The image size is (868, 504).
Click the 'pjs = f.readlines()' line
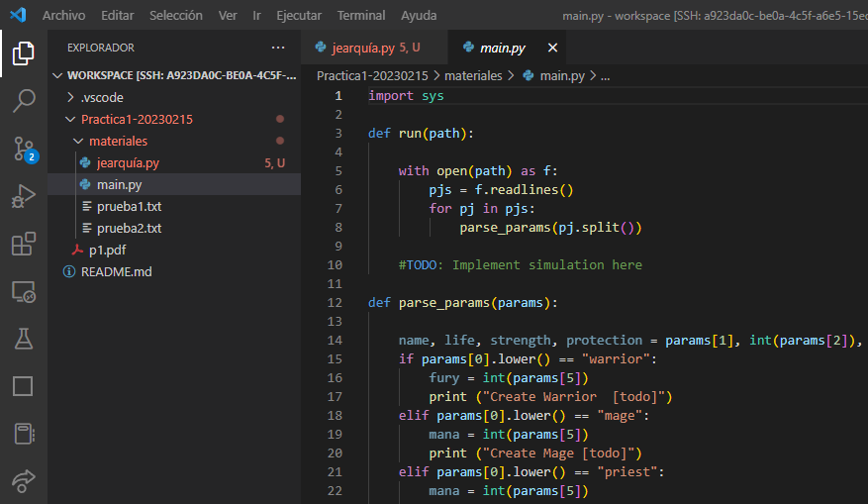coord(501,190)
